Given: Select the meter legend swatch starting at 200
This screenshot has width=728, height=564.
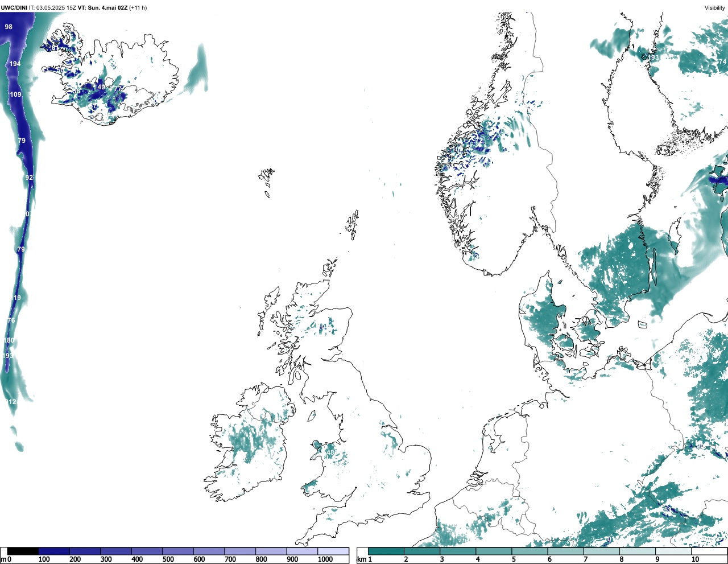Looking at the screenshot, I should pos(85,551).
